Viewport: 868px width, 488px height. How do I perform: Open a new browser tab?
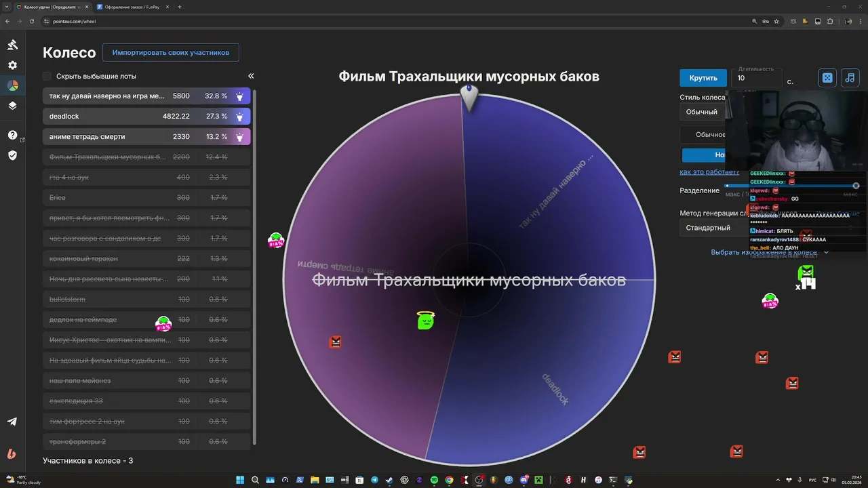click(180, 7)
